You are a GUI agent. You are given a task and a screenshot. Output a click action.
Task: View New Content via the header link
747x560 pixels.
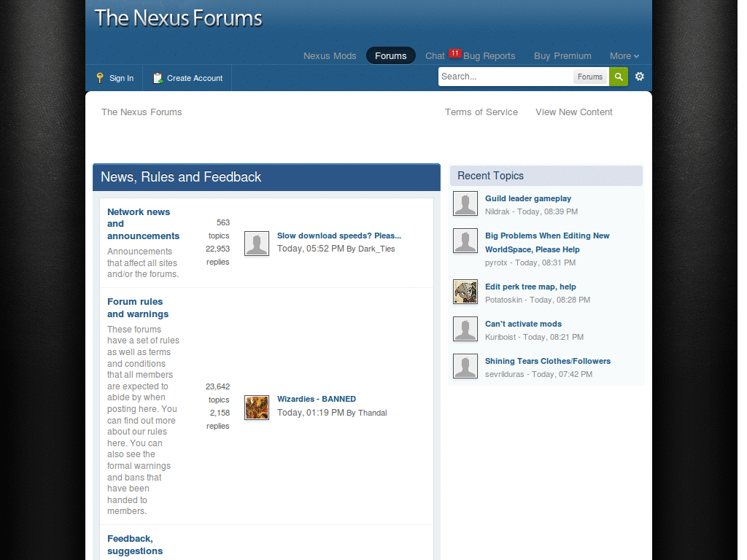(573, 112)
